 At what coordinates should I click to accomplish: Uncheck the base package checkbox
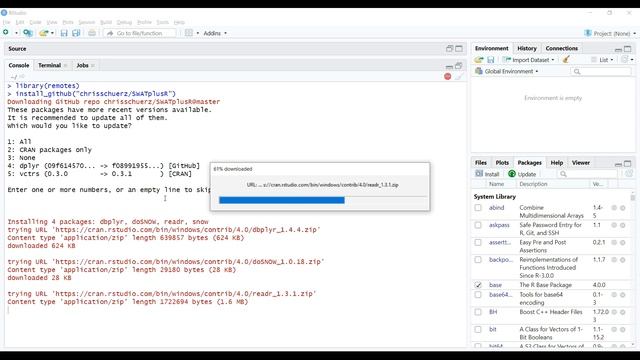coord(478,285)
